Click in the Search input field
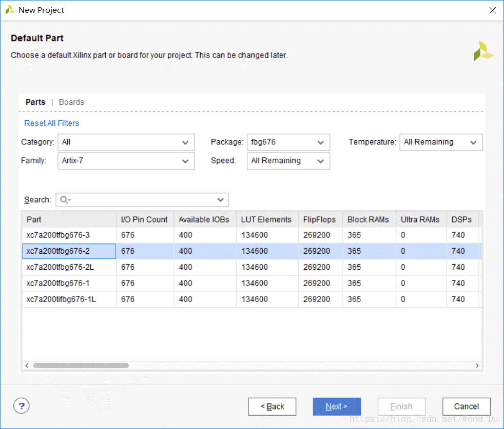 [x=142, y=200]
